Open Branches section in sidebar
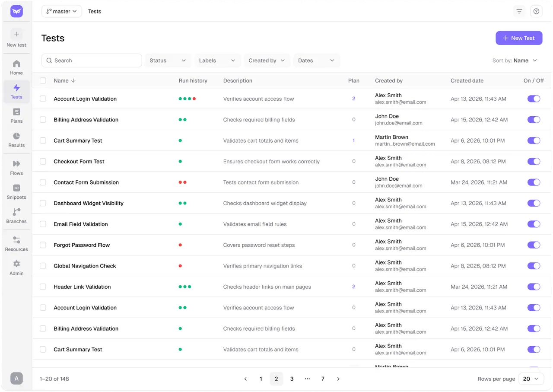Screen dimensions: 553x392 tap(16, 216)
